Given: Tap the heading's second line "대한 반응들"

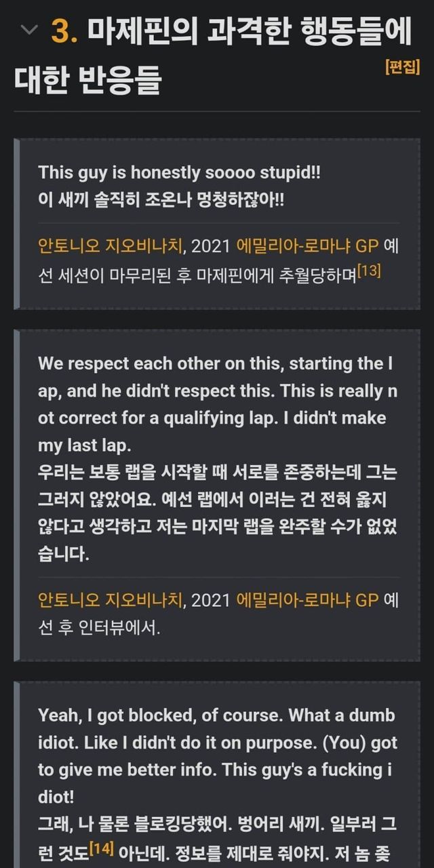Looking at the screenshot, I should [x=88, y=81].
